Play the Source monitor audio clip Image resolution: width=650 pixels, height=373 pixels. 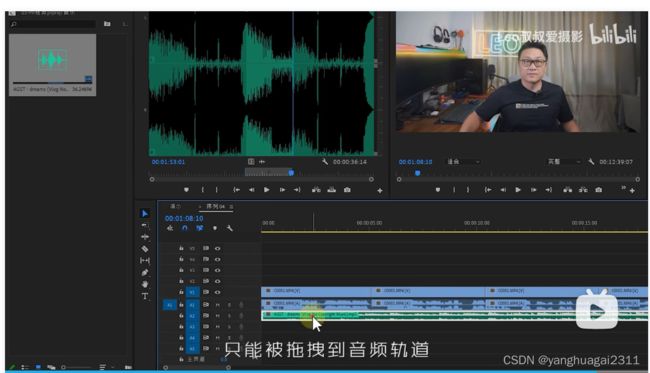(267, 190)
